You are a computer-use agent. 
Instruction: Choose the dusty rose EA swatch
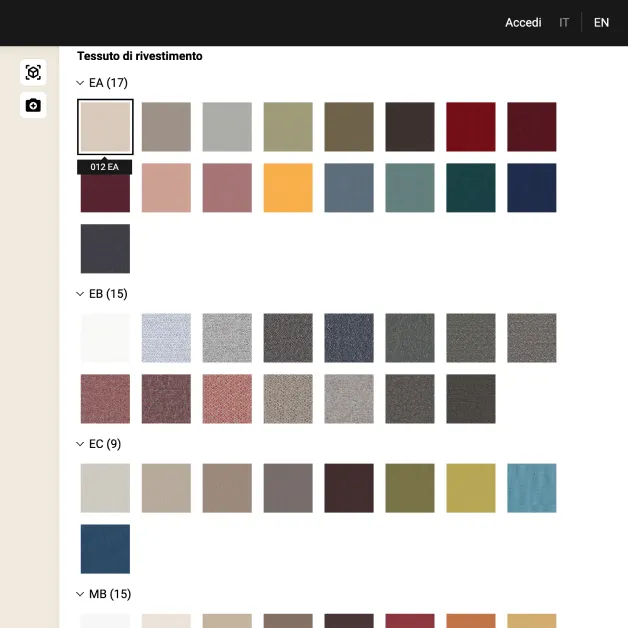coord(227,188)
